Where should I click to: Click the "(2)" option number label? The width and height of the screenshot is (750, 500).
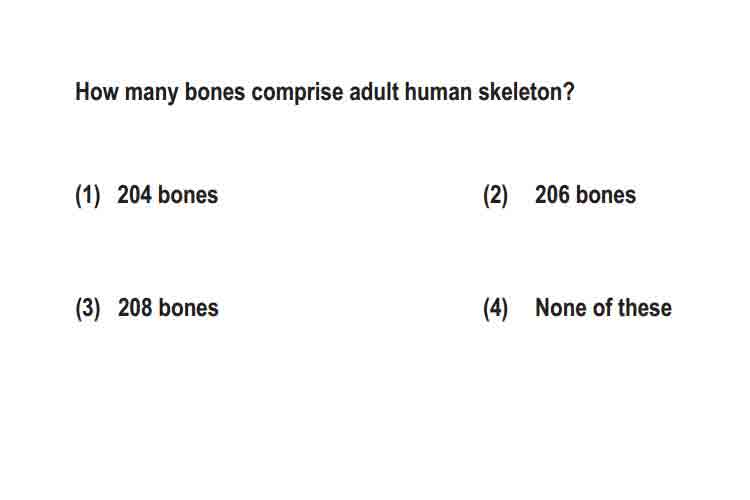click(x=496, y=196)
